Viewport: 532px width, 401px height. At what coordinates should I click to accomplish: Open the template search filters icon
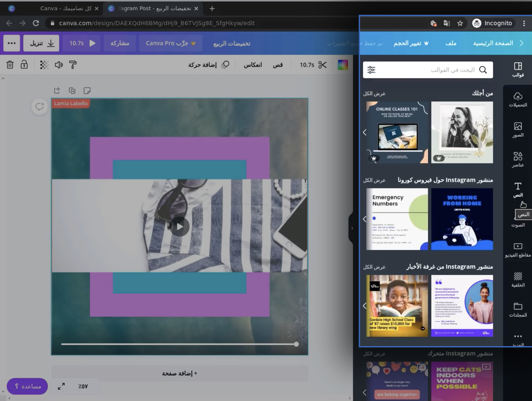tap(371, 70)
